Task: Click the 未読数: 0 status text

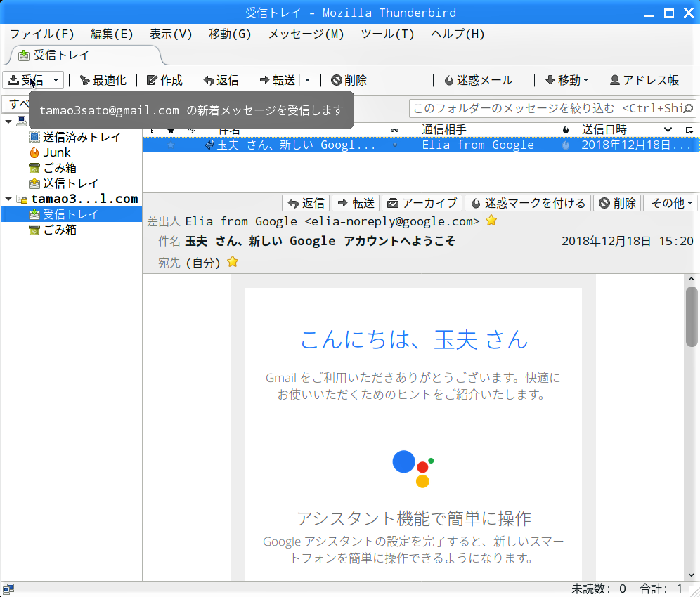Action: [x=599, y=589]
